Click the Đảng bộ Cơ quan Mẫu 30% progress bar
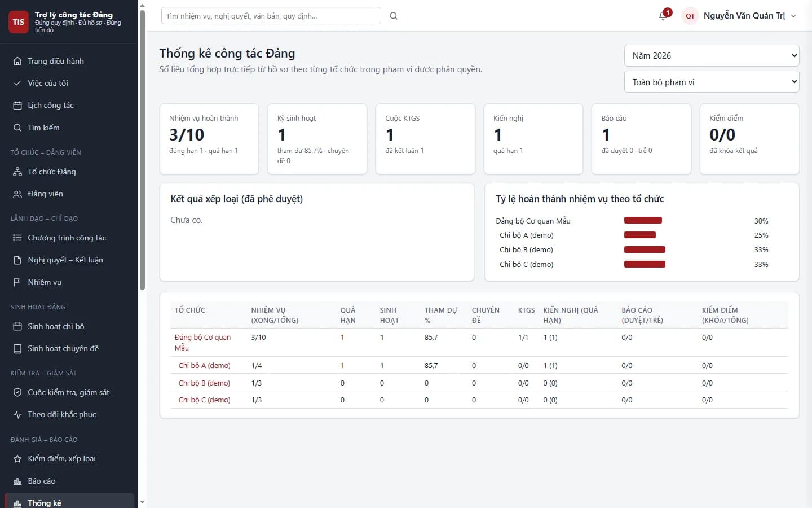 [x=643, y=220]
